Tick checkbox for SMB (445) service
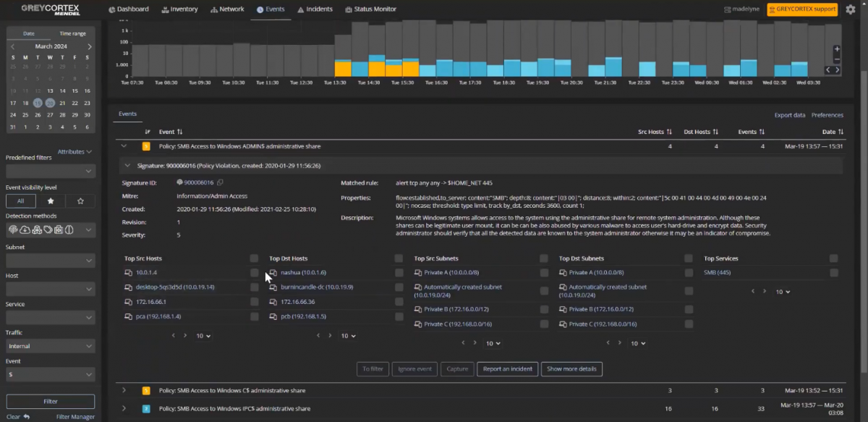Image resolution: width=868 pixels, height=422 pixels. click(x=834, y=273)
